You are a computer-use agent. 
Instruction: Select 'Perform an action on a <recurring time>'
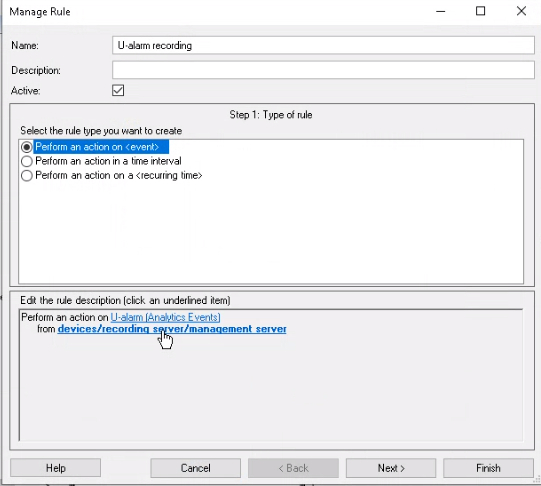27,176
